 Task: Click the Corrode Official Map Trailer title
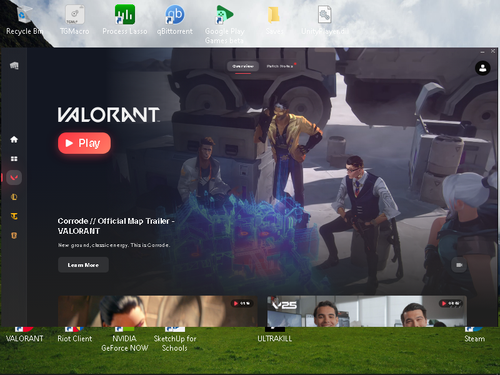pos(116,226)
